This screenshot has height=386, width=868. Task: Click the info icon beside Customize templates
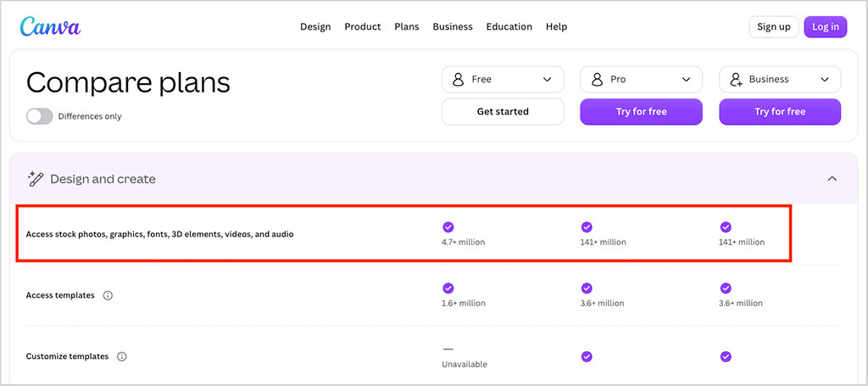point(122,356)
